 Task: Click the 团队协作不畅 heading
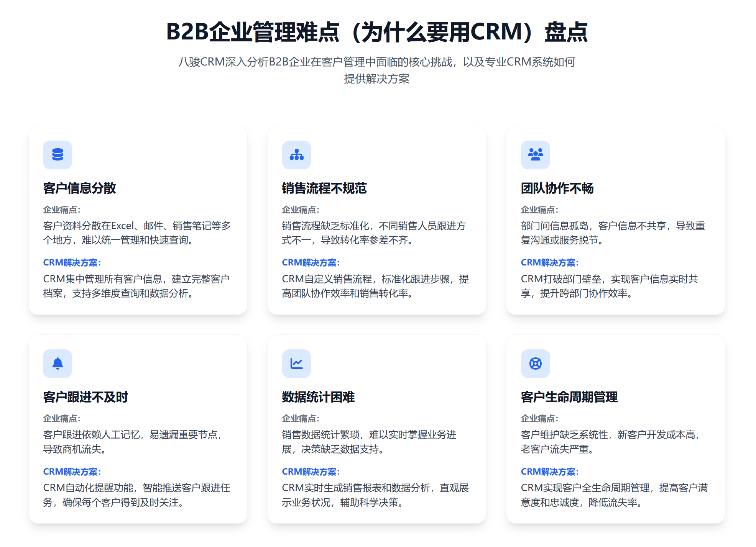click(557, 188)
